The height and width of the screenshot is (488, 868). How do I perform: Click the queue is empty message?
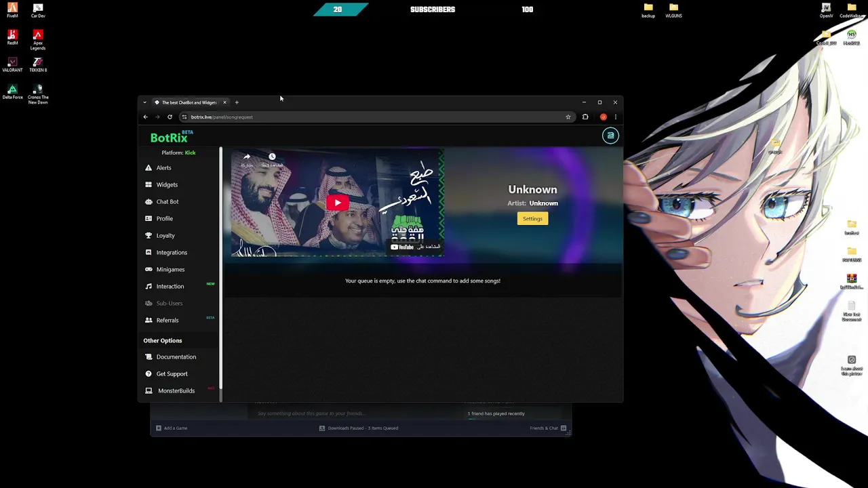[x=422, y=281]
